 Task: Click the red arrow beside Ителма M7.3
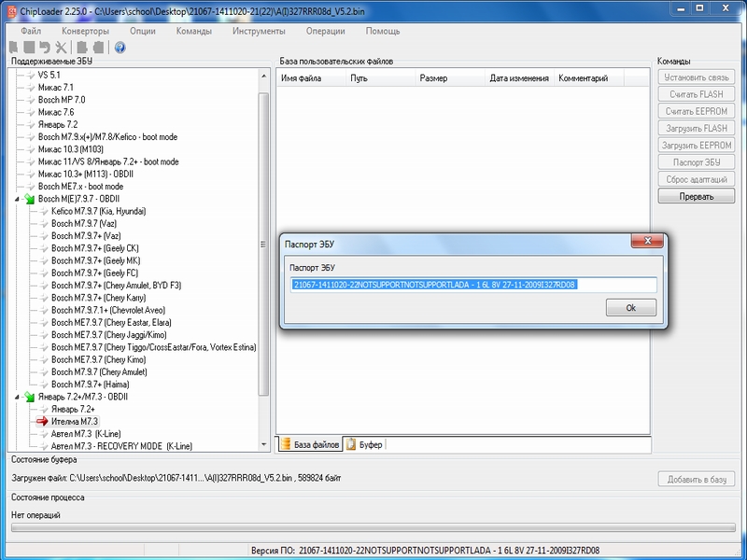pyautogui.click(x=41, y=422)
